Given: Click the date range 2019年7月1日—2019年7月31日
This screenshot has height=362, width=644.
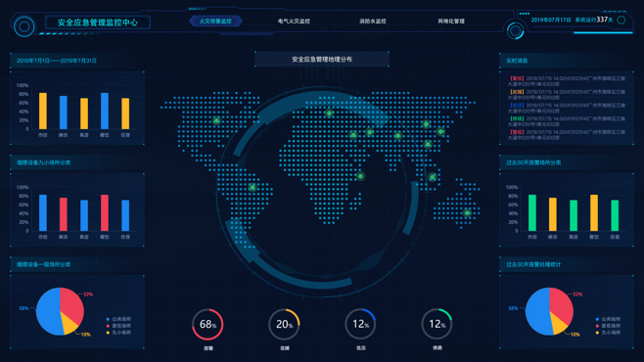Looking at the screenshot, I should tap(57, 61).
